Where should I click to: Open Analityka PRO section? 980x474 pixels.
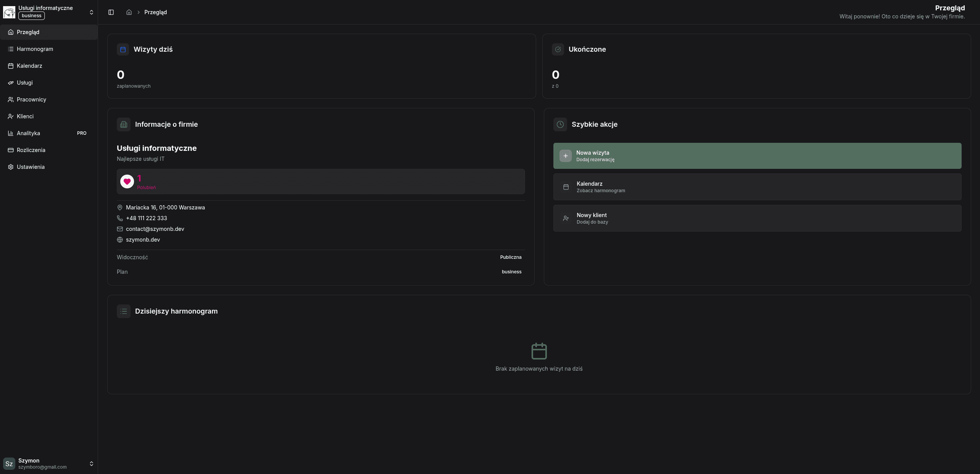coord(28,133)
